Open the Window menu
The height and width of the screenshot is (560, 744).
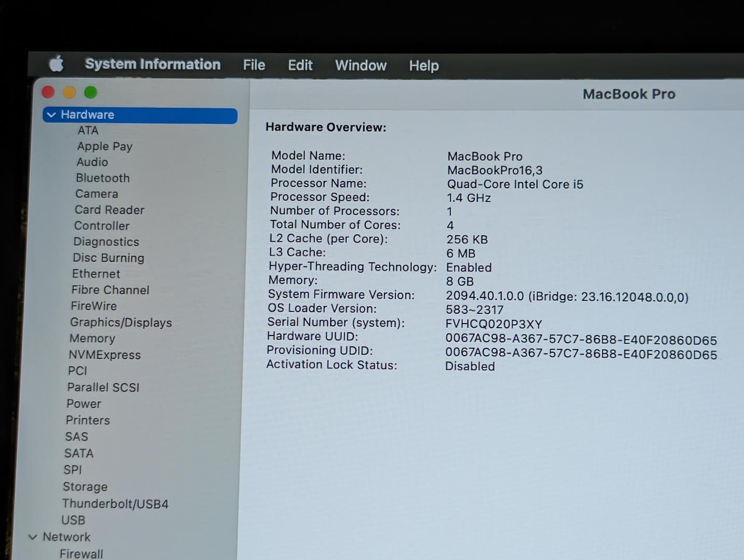click(361, 66)
